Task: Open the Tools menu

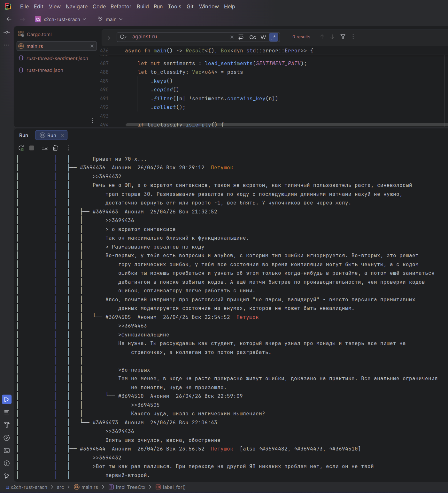Action: [174, 6]
